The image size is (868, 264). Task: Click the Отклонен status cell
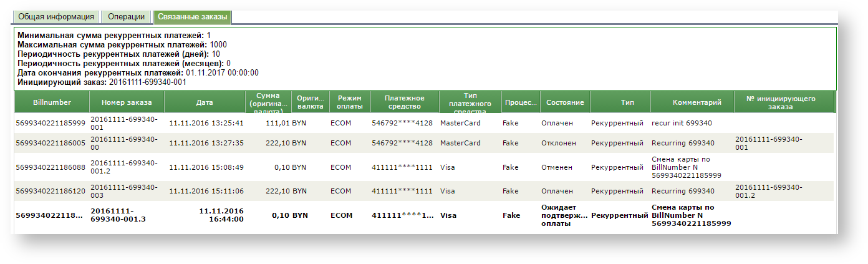(557, 143)
